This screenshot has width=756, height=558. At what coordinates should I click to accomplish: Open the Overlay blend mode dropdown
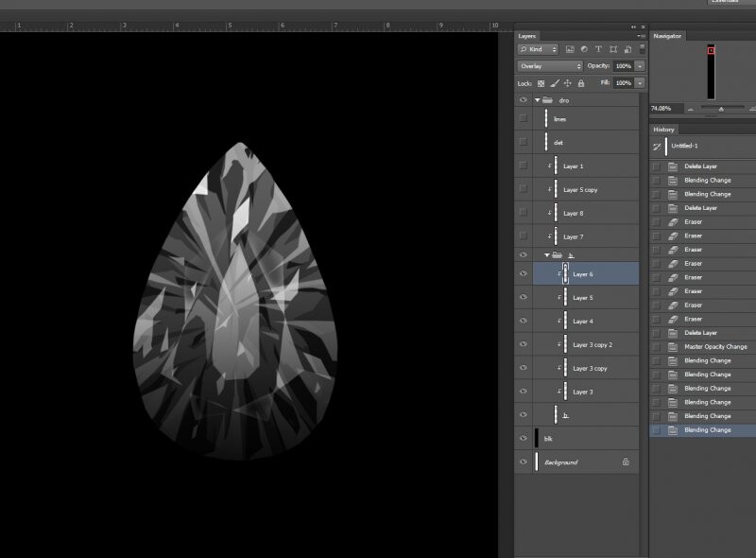point(550,66)
